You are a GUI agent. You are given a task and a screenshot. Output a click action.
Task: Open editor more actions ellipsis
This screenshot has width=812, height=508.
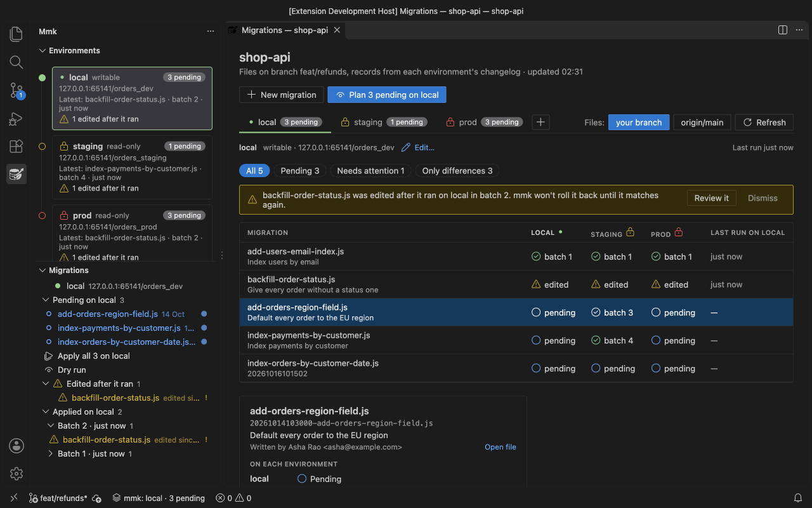pos(799,30)
